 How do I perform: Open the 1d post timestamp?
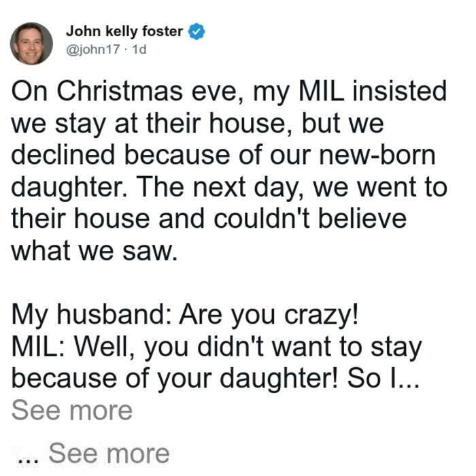click(x=139, y=49)
